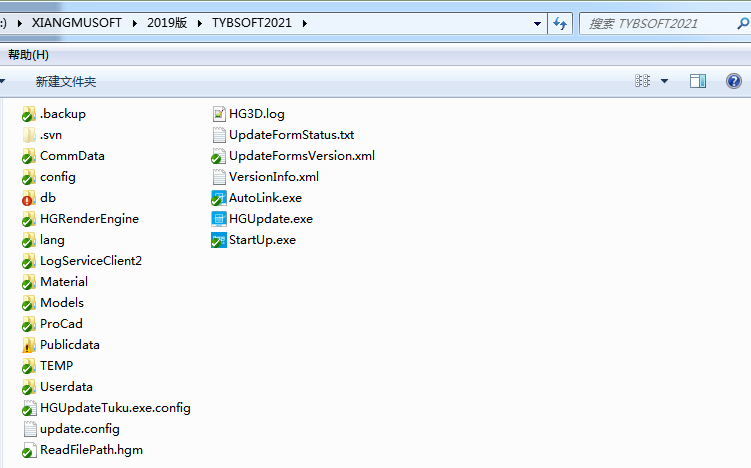Navigate to XIANGMUSOFT in the address bar

click(77, 23)
